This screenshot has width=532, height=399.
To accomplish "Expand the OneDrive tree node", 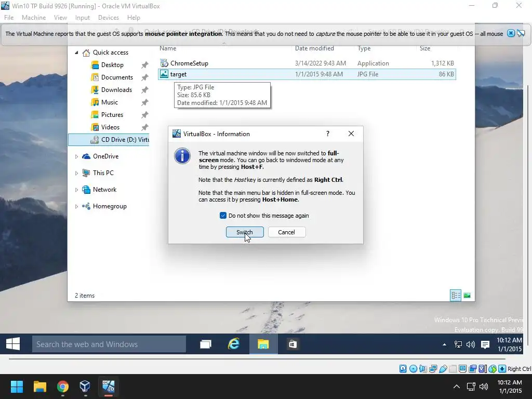I will click(x=77, y=156).
